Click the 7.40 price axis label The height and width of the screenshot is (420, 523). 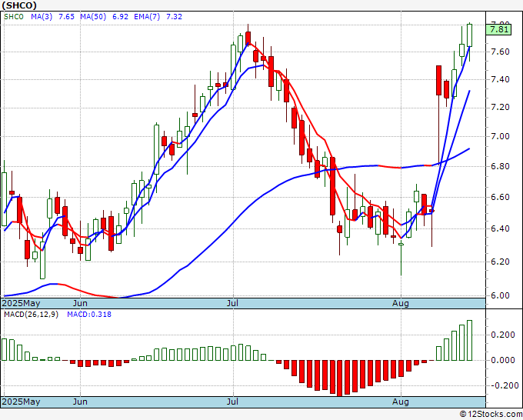tap(501, 79)
